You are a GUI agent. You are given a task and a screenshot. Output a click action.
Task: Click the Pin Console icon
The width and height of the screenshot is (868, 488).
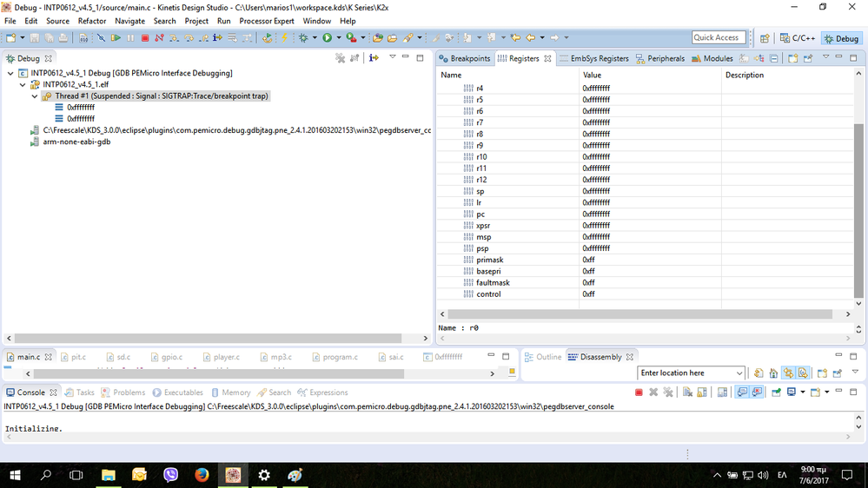pos(776,392)
